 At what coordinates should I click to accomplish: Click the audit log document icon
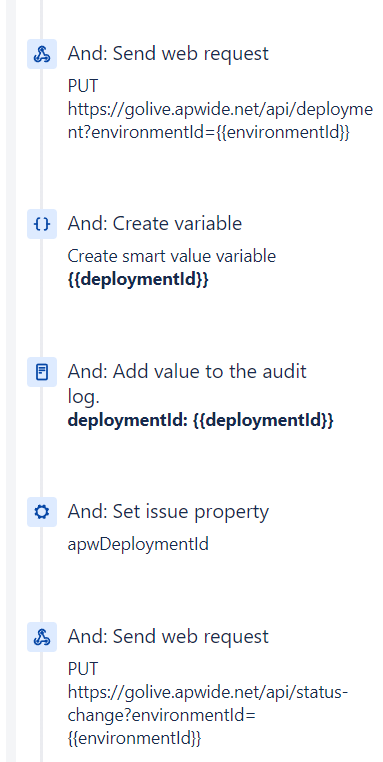point(42,372)
